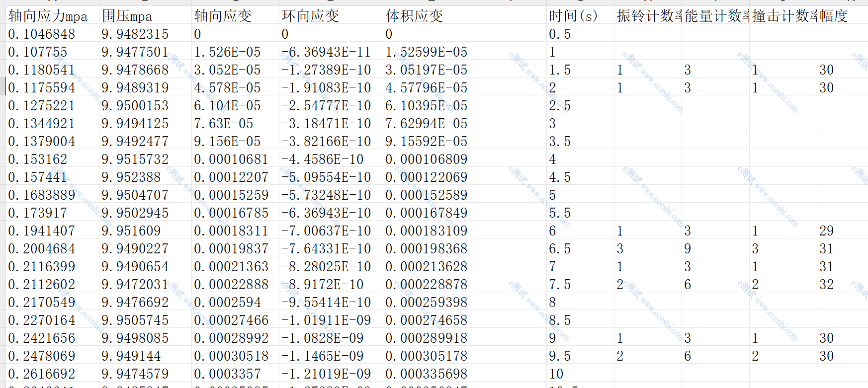Select cell -6.36943E-11
Viewport: 868px width, 388px height.
pos(331,51)
